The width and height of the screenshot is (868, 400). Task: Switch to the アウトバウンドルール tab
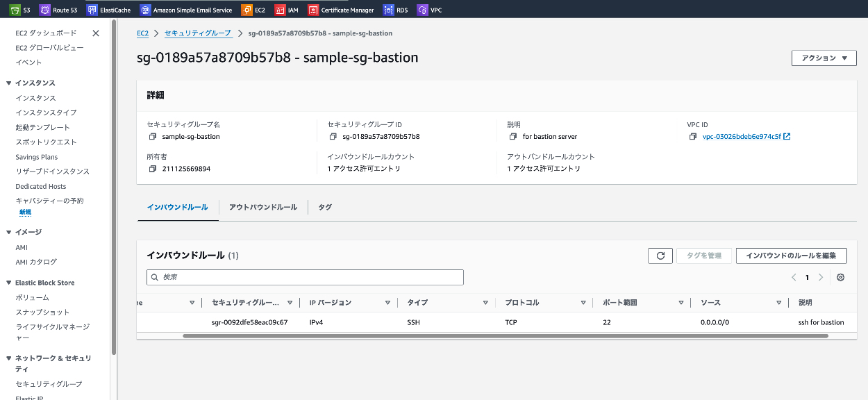[x=263, y=207]
